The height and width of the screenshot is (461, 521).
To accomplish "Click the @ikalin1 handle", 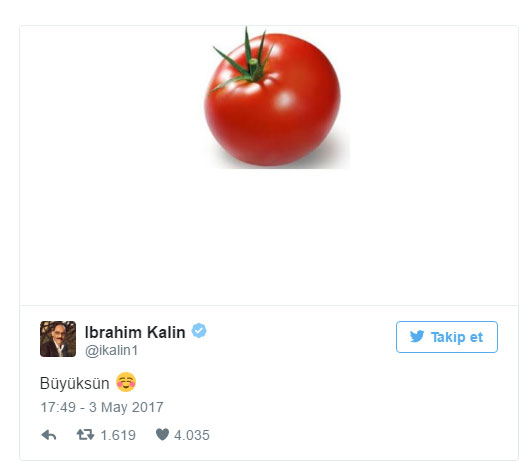I will [x=111, y=350].
